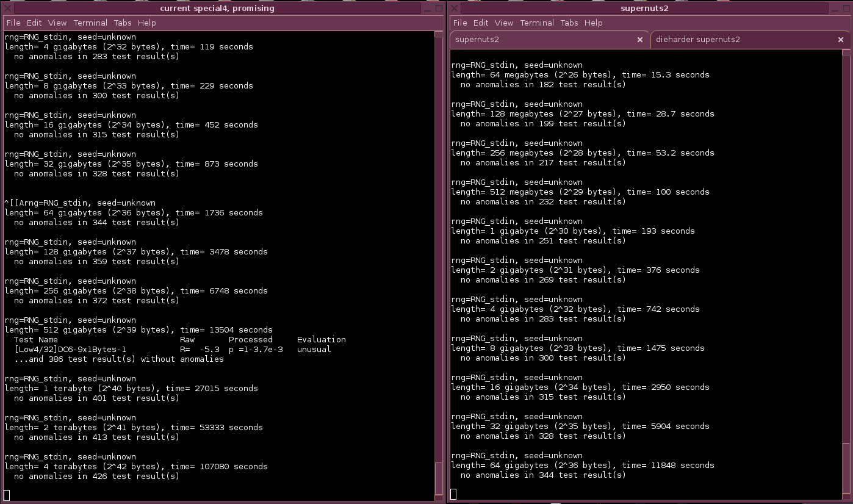Click 'no anomalies in 426 test result(s)'
Viewport: 853px width, 504px height.
click(97, 476)
